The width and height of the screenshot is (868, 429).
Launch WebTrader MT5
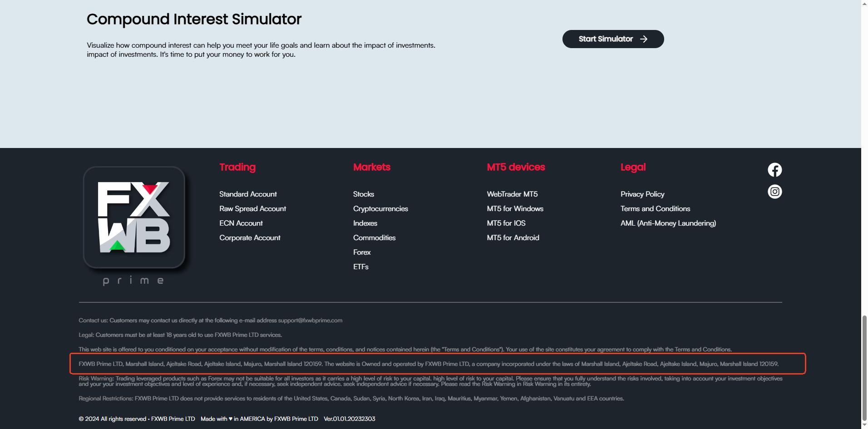point(512,194)
